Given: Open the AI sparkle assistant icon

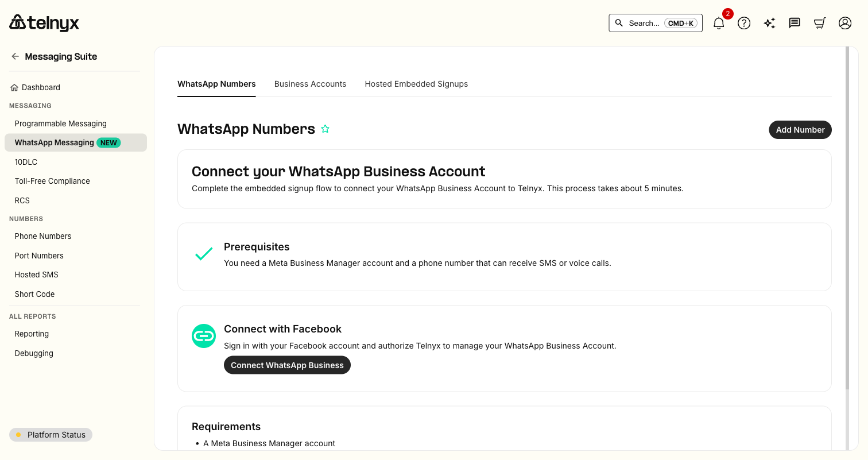Looking at the screenshot, I should (x=769, y=23).
